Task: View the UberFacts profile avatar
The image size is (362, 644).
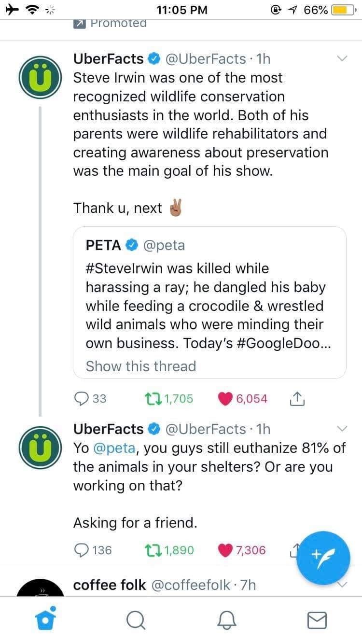Action: click(x=40, y=78)
